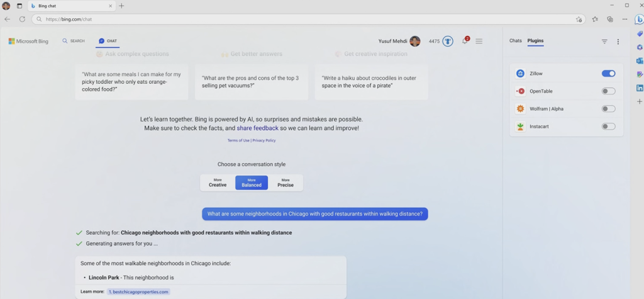Switch to the CHAT tab
Screen dimensions: 644x299
108,41
